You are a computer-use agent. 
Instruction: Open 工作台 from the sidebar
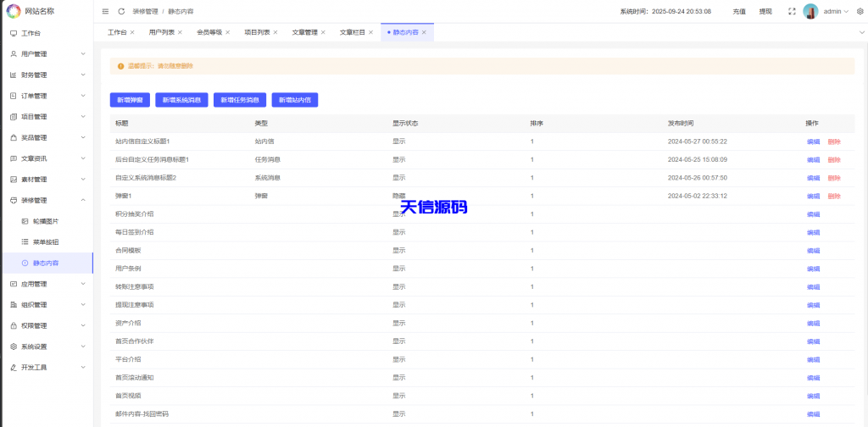pos(31,33)
